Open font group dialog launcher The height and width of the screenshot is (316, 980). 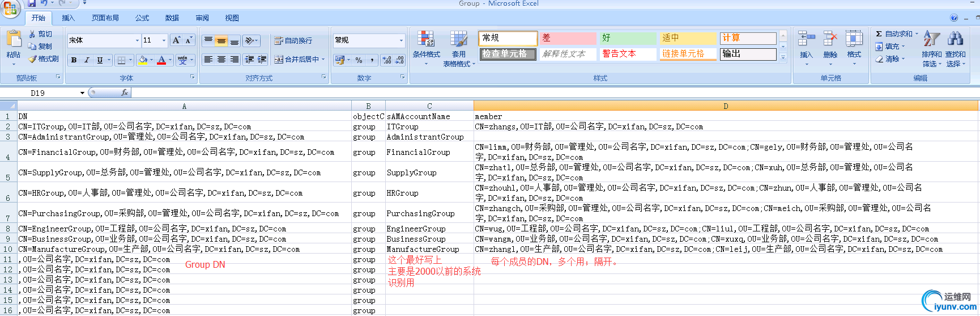[192, 77]
